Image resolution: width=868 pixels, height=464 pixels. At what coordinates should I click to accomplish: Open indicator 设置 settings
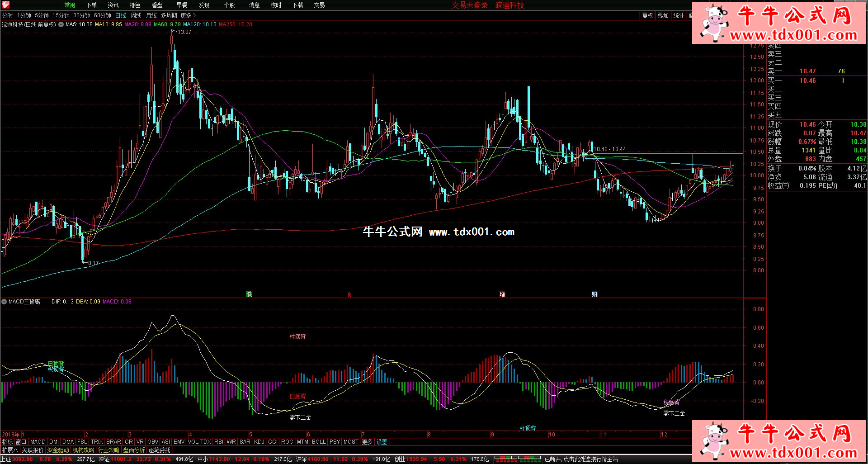[x=382, y=442]
